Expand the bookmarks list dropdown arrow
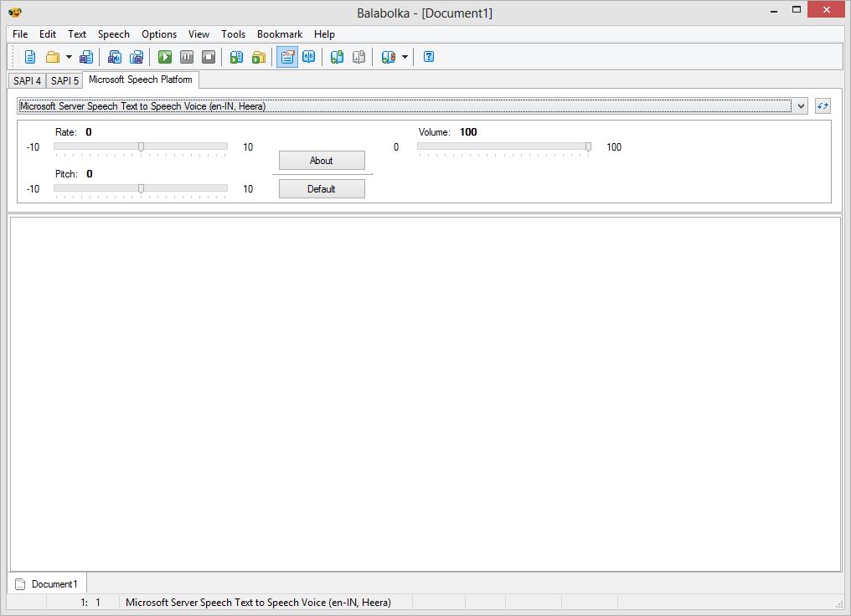Viewport: 851px width, 616px height. (x=405, y=57)
